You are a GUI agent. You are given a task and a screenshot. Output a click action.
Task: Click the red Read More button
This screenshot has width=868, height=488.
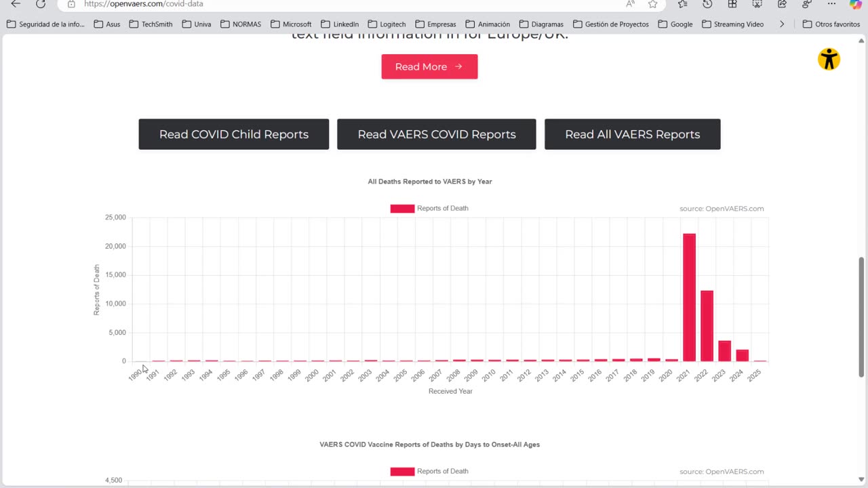tap(429, 66)
